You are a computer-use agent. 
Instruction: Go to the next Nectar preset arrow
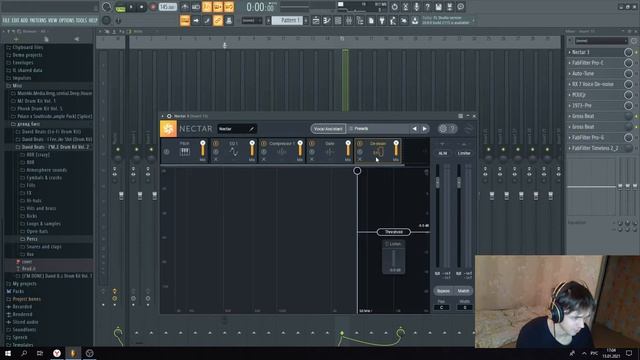click(424, 129)
